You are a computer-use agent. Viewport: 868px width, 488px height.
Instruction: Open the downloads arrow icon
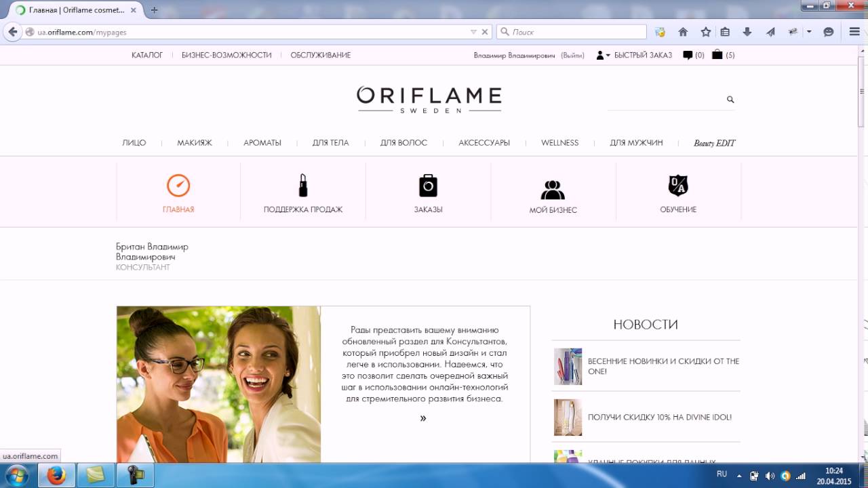click(x=747, y=32)
